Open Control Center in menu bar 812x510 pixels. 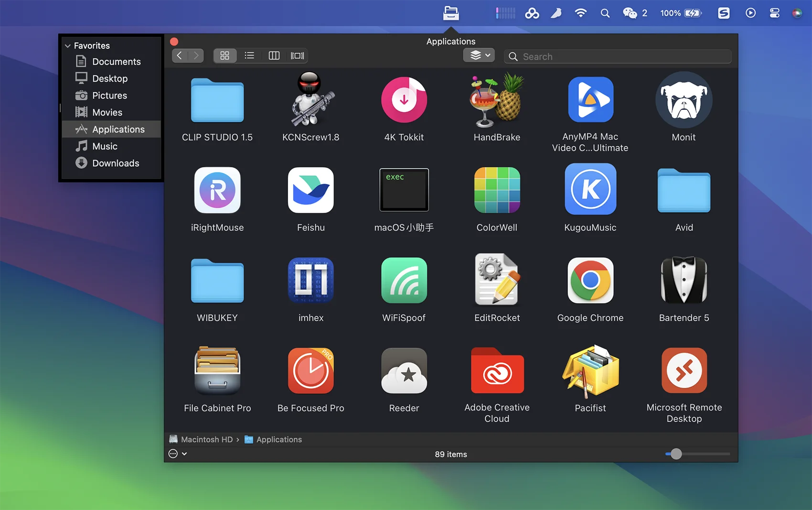[x=775, y=13]
